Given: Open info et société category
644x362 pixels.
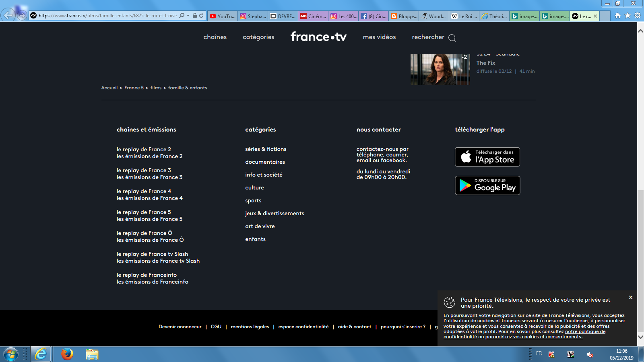Looking at the screenshot, I should coord(264,175).
